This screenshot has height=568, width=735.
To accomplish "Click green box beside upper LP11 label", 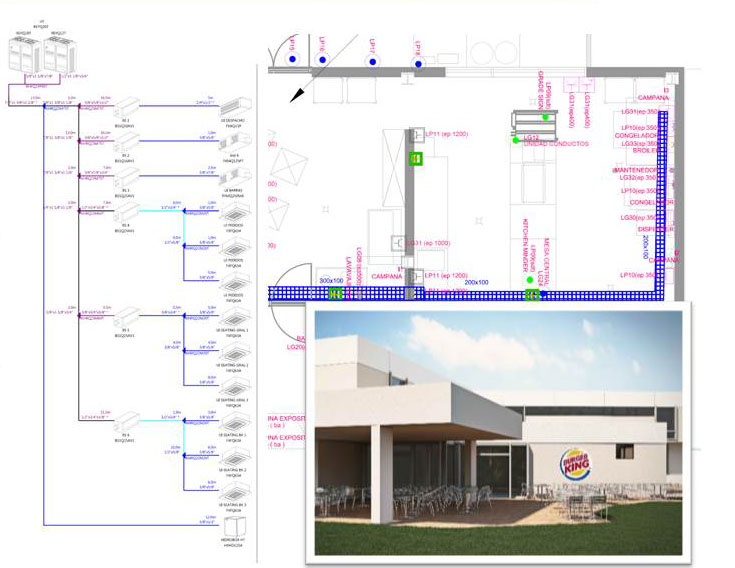I will point(416,158).
